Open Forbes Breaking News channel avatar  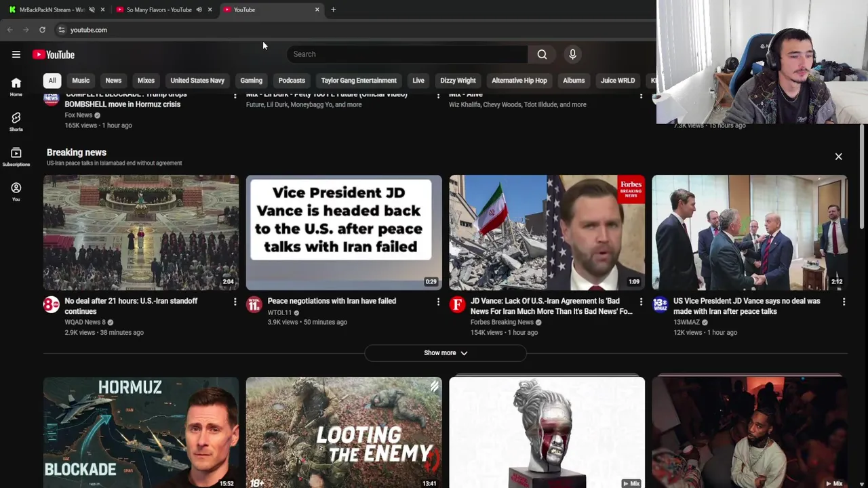click(457, 304)
